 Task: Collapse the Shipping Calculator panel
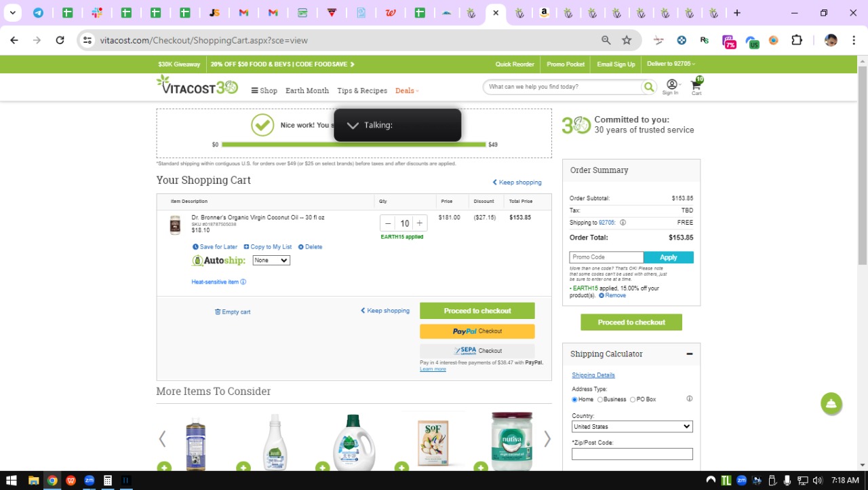[690, 354]
